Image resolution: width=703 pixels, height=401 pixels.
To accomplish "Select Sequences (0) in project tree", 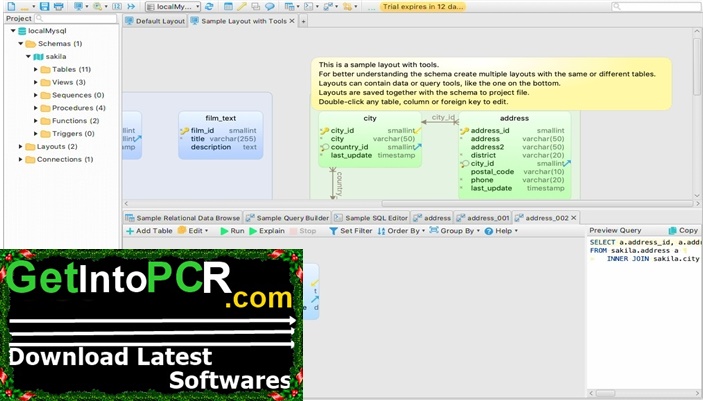I will point(78,95).
